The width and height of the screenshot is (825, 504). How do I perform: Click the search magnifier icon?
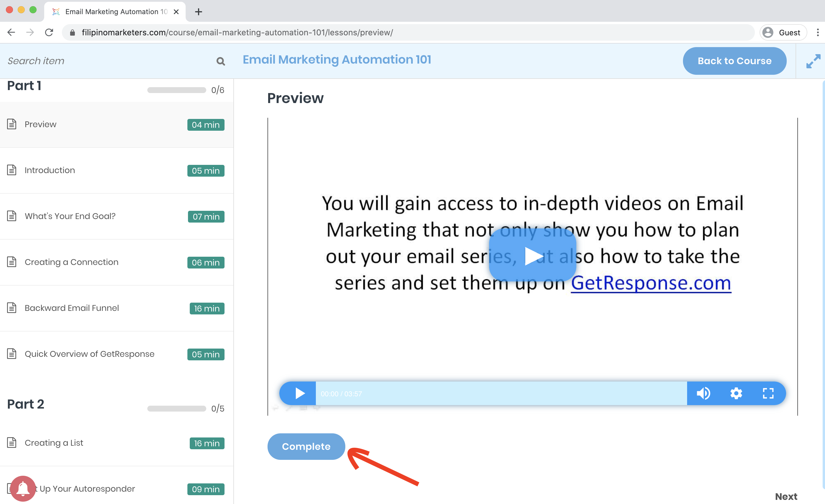click(x=220, y=61)
